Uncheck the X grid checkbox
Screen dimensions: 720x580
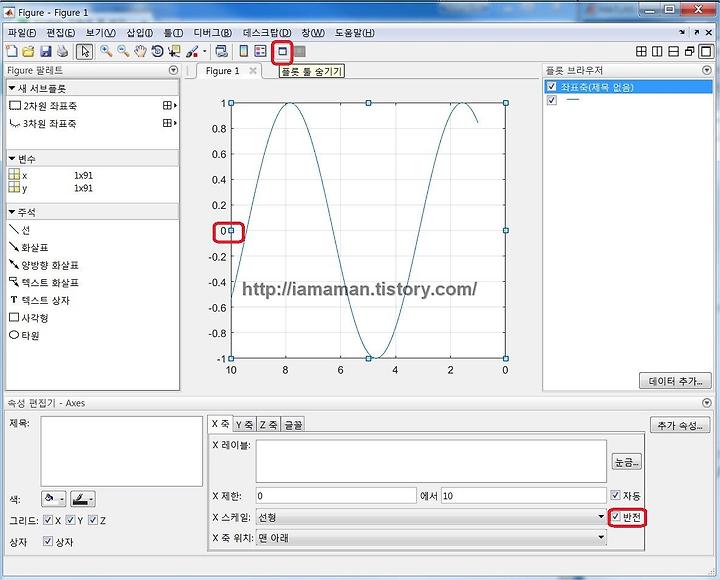click(48, 520)
